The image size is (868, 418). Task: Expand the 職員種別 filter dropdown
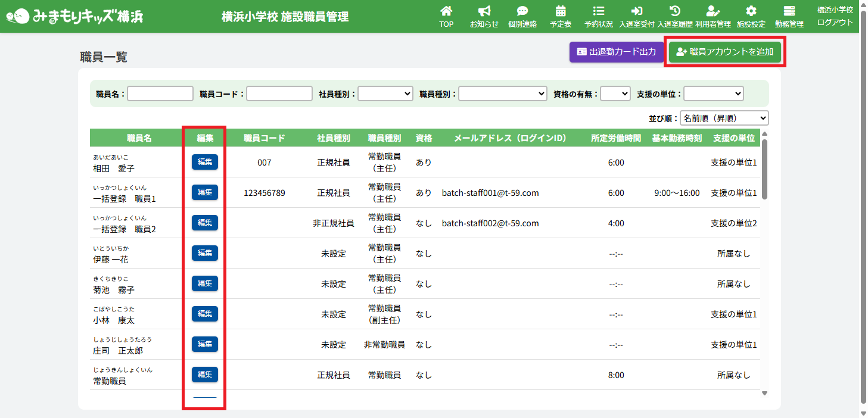(x=502, y=93)
